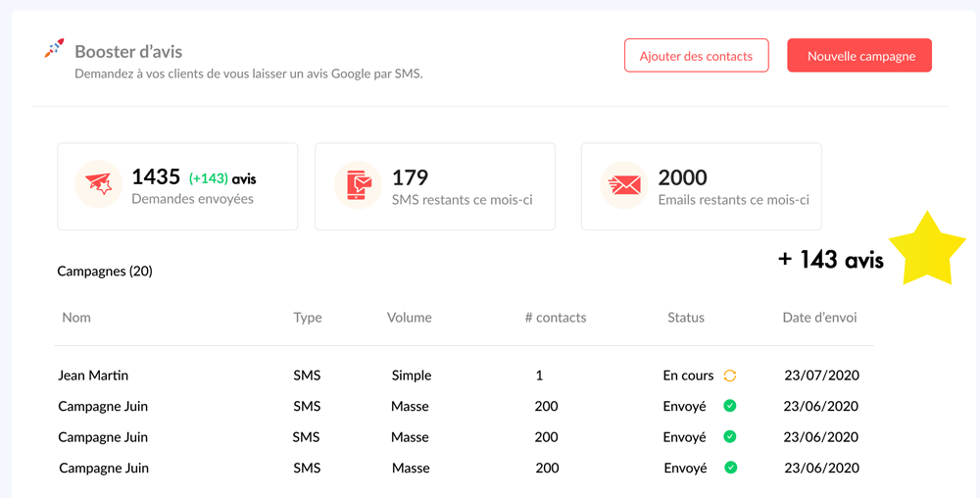Sort by the Nom column header
980x498 pixels.
(76, 318)
